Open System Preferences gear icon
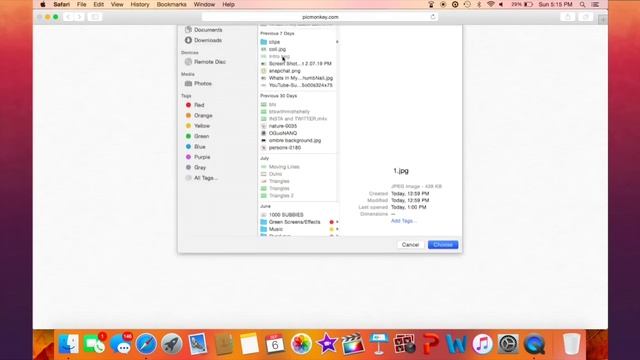This screenshot has height=360, width=640. click(508, 344)
